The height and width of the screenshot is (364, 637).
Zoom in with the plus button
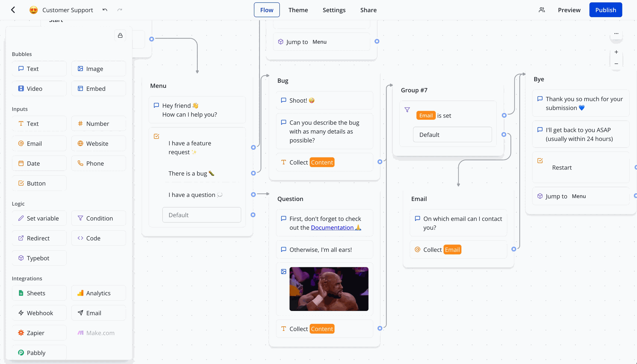click(x=616, y=52)
